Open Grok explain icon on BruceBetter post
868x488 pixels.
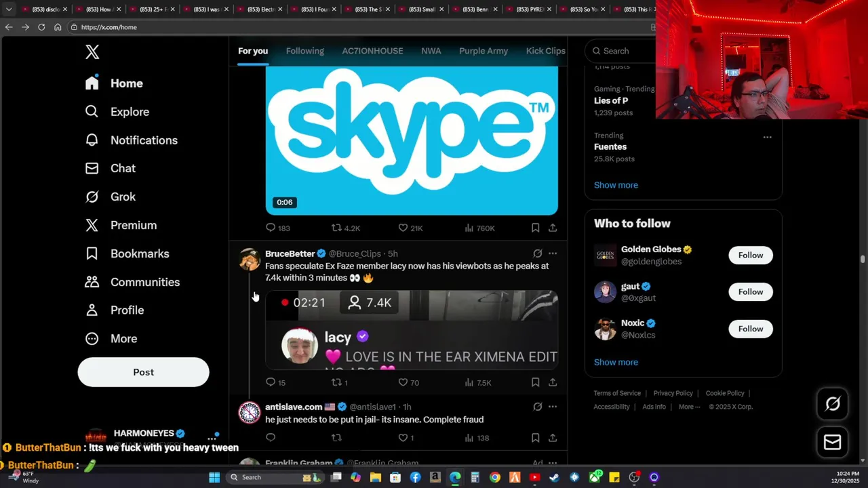coord(537,253)
